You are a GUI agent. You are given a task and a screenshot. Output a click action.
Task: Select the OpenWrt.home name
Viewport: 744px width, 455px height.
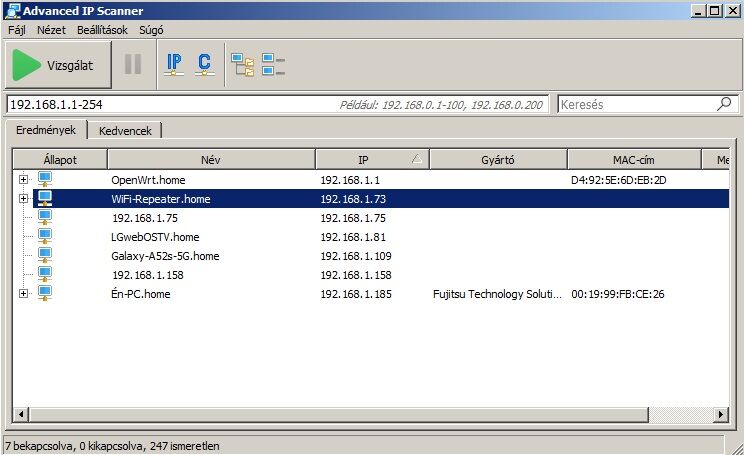[x=148, y=180]
